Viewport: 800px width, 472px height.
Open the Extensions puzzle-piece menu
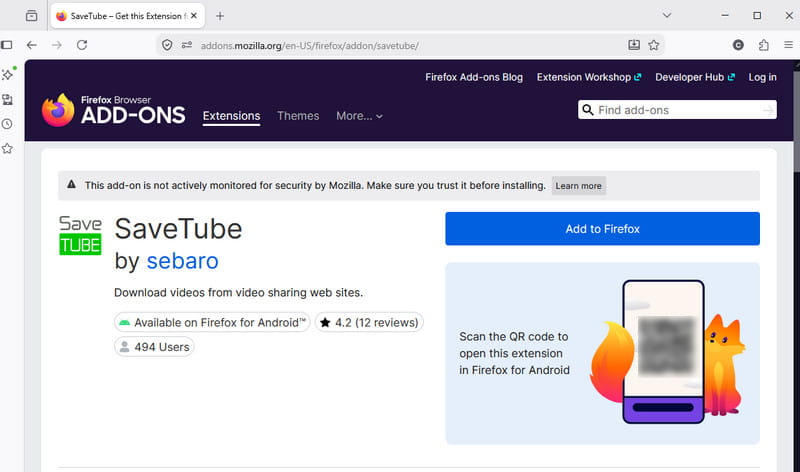click(x=763, y=45)
